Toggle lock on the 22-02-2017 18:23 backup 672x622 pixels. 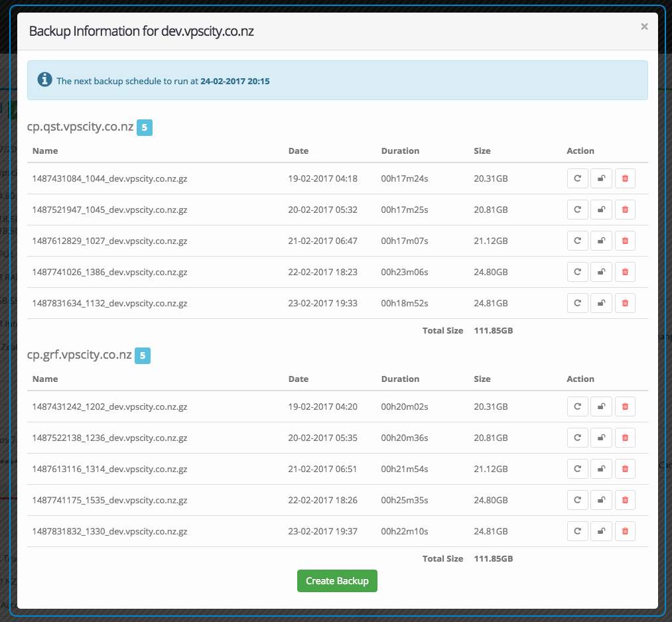click(x=601, y=272)
